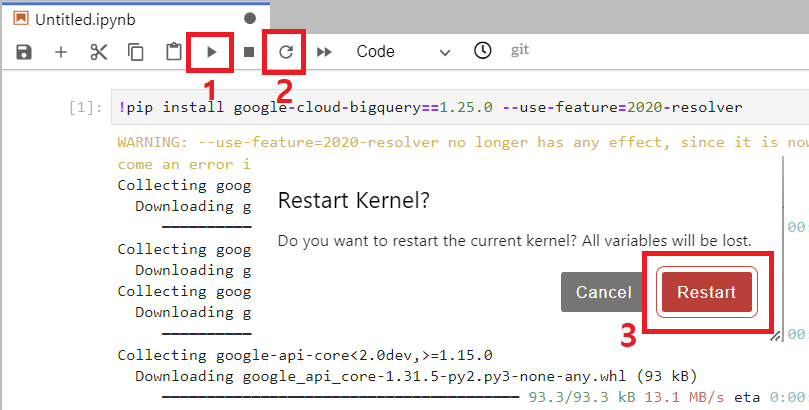The height and width of the screenshot is (410, 809).
Task: Click the [1]: cell execution prompt
Action: click(x=86, y=108)
